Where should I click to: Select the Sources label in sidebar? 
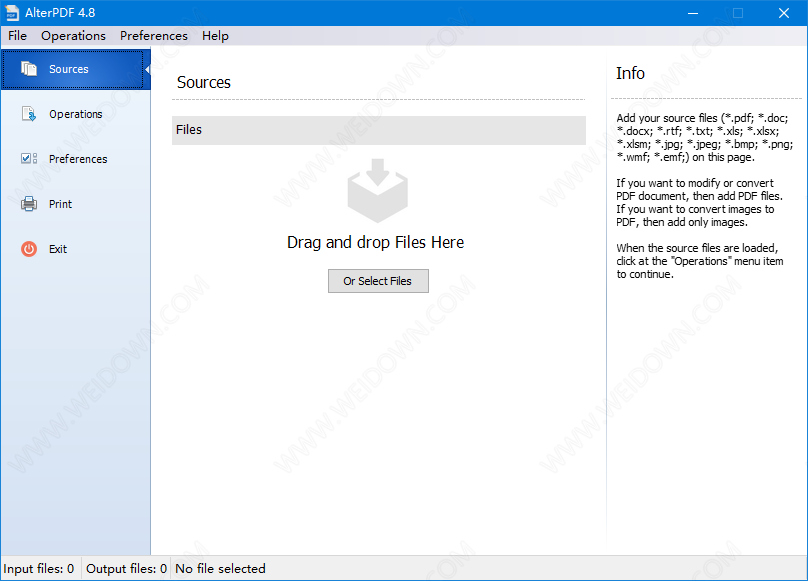click(x=69, y=69)
